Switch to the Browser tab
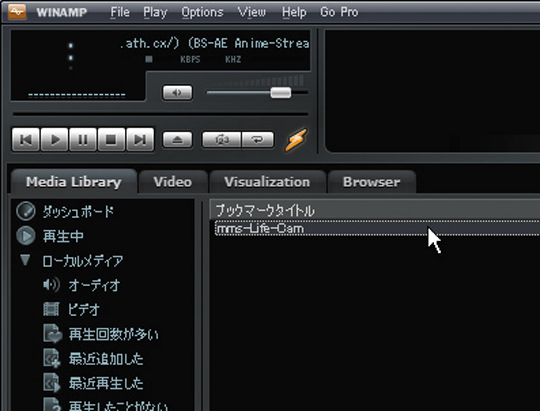The image size is (540, 411). [372, 182]
